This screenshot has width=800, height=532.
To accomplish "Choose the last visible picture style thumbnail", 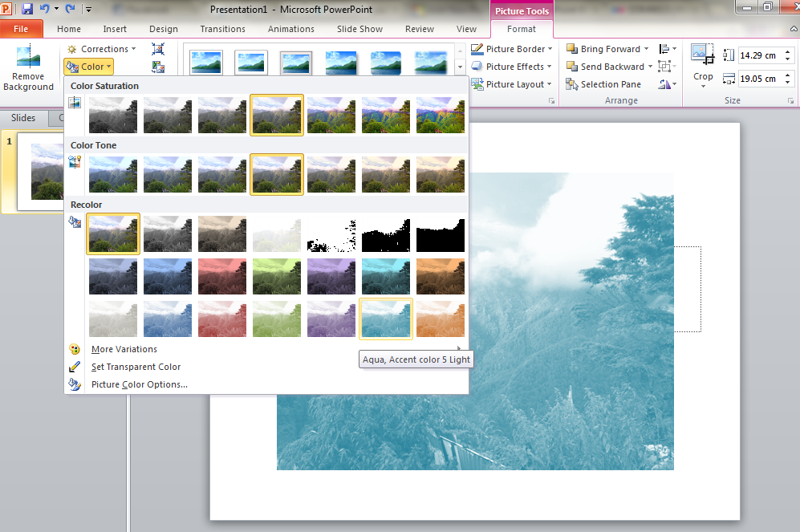I will click(x=431, y=63).
